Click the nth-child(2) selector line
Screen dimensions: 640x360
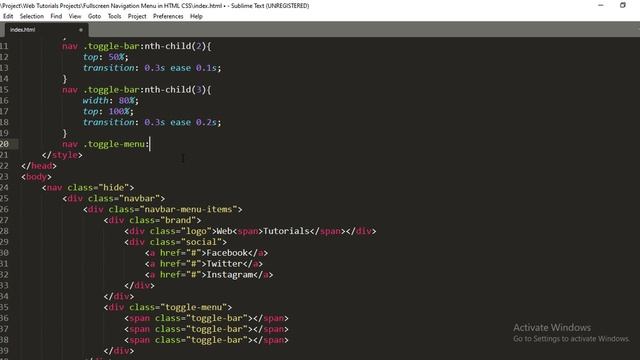pos(137,46)
